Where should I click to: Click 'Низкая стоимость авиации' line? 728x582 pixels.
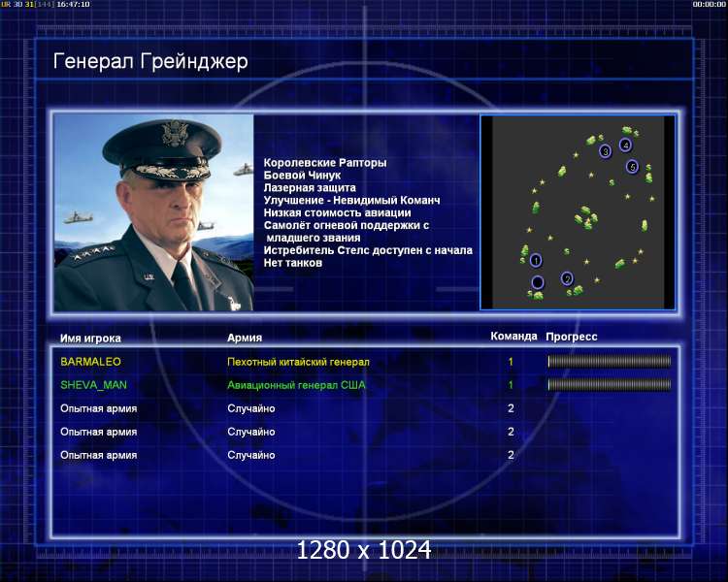pyautogui.click(x=338, y=213)
